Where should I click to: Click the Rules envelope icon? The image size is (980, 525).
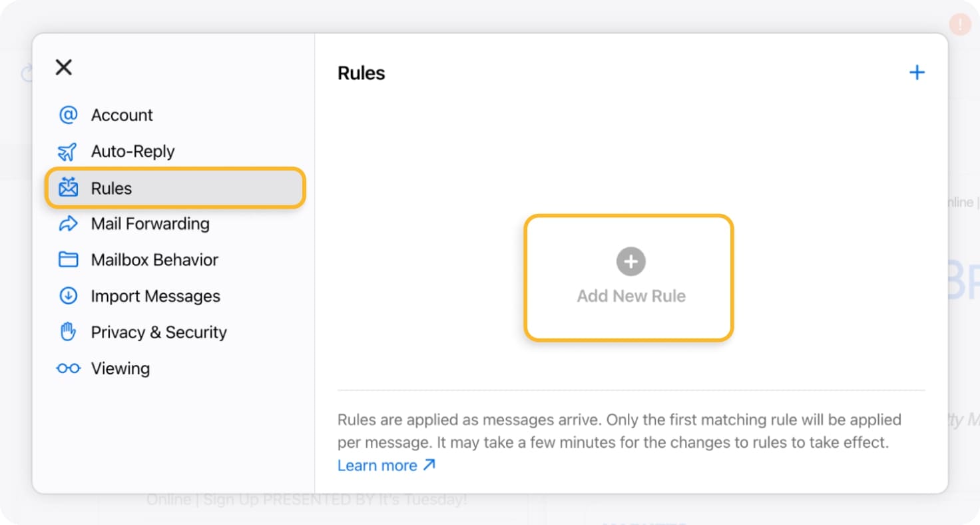[x=68, y=188]
